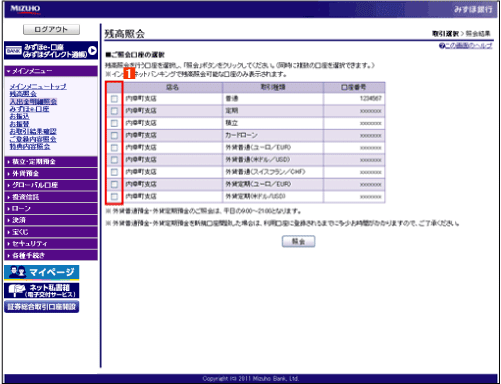
Task: Click the 取引種類 column header
Action: coord(273,87)
